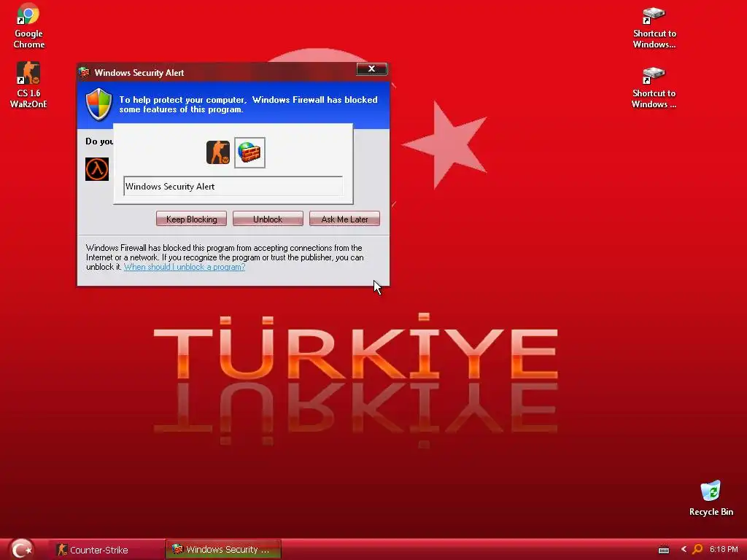Click the 6:18 PM clock

point(724,549)
